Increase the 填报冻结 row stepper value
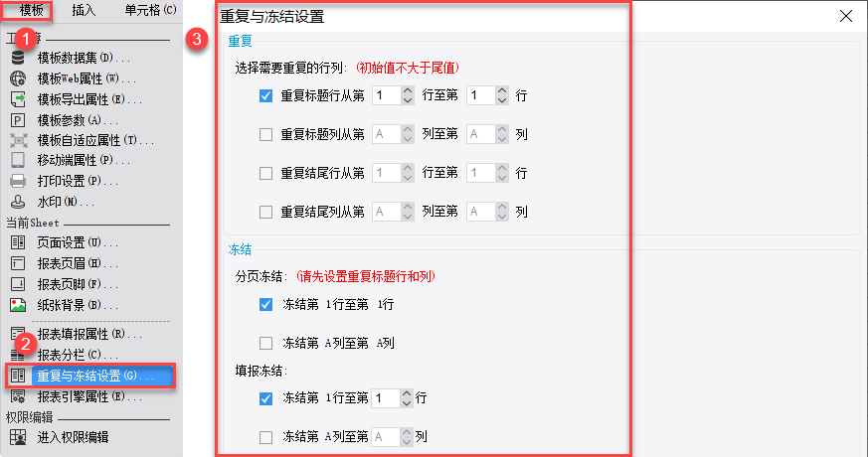868x457 pixels. [406, 392]
